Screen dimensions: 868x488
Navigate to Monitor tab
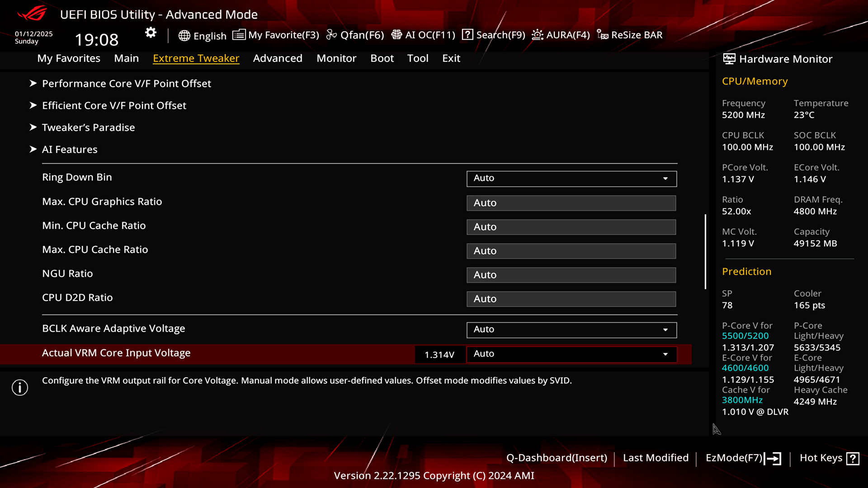point(336,58)
